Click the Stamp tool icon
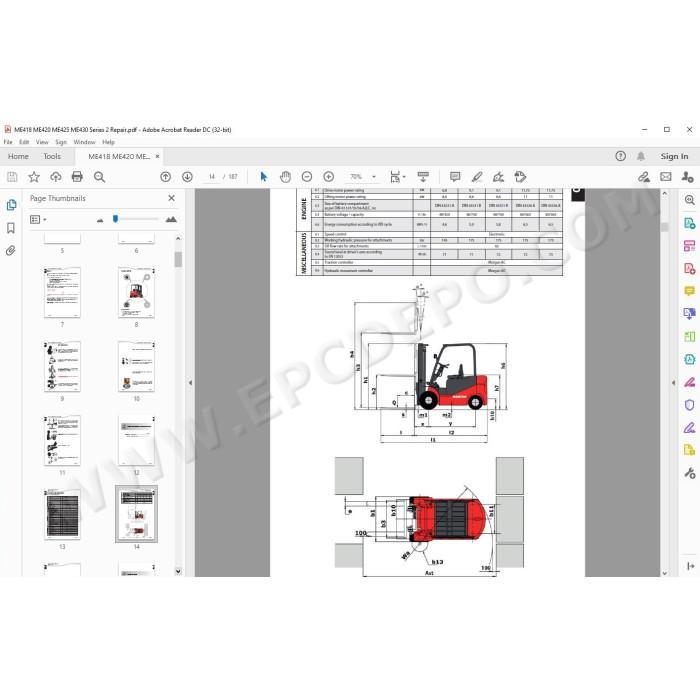Image resolution: width=700 pixels, height=700 pixels. 520,177
